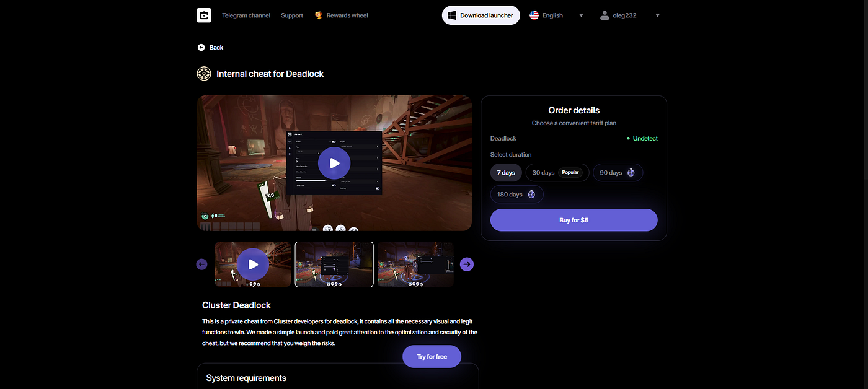Screen dimensions: 868x389
Task: Click the discount icon on 180 days
Action: (x=531, y=194)
